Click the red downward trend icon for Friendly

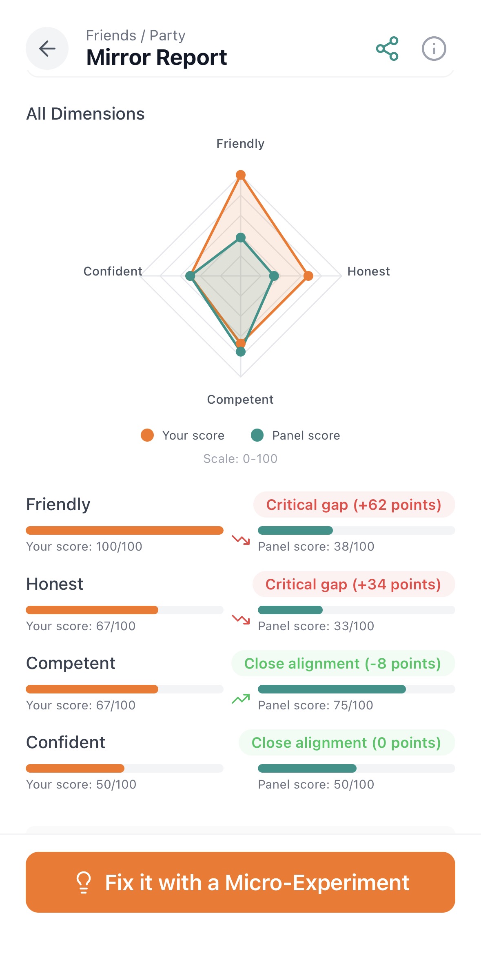[241, 540]
